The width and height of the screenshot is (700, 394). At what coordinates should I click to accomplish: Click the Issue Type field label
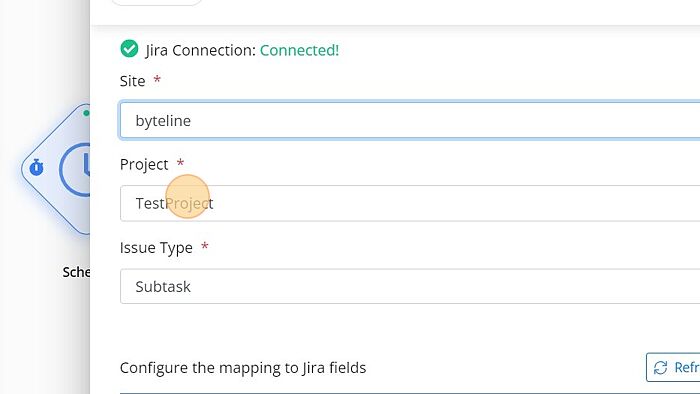pyautogui.click(x=156, y=248)
